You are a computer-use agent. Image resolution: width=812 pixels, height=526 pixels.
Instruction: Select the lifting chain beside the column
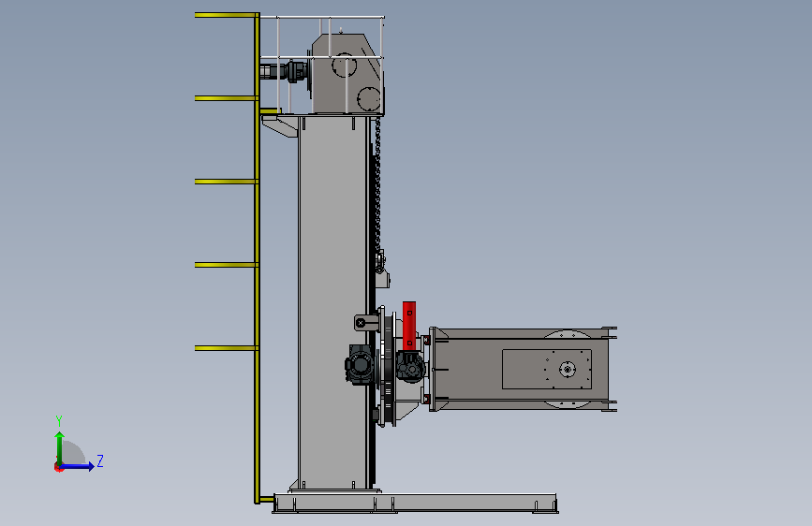coord(377,186)
